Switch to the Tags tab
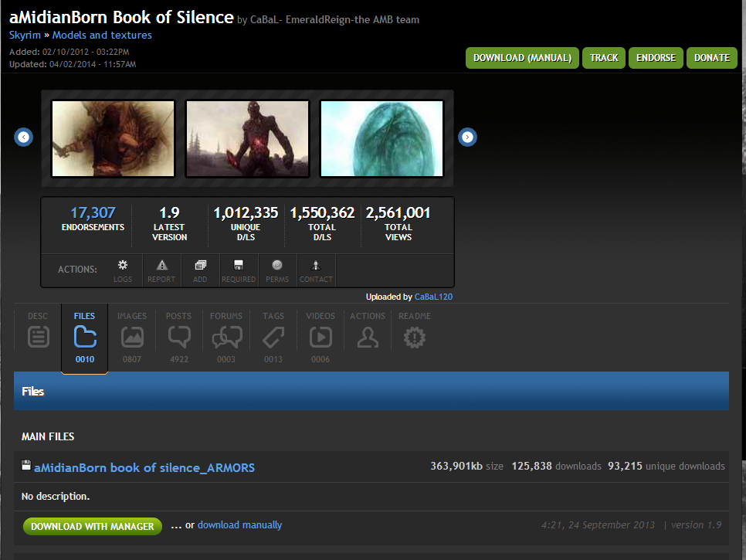Image resolution: width=746 pixels, height=560 pixels. click(x=273, y=337)
